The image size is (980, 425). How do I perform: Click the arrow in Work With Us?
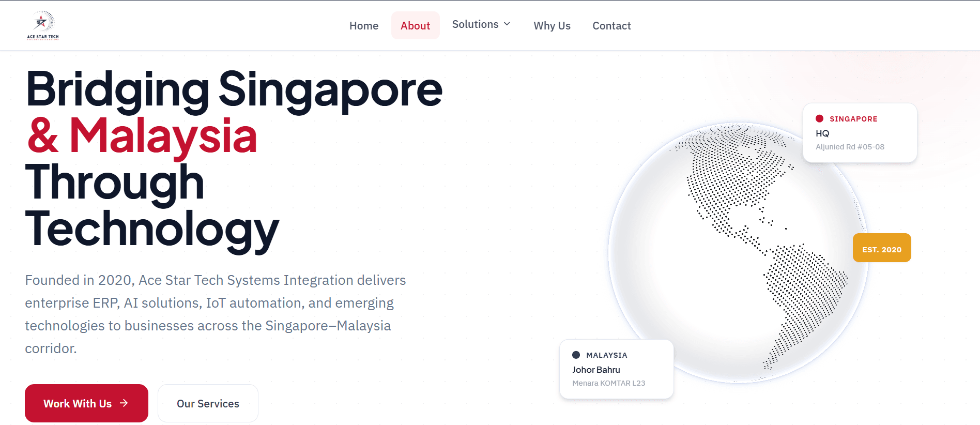pyautogui.click(x=124, y=403)
